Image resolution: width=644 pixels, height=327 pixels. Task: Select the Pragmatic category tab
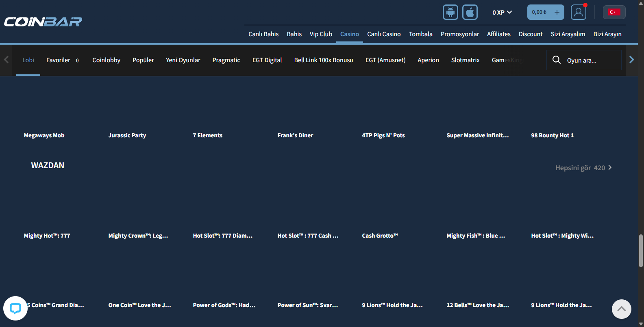(x=226, y=60)
